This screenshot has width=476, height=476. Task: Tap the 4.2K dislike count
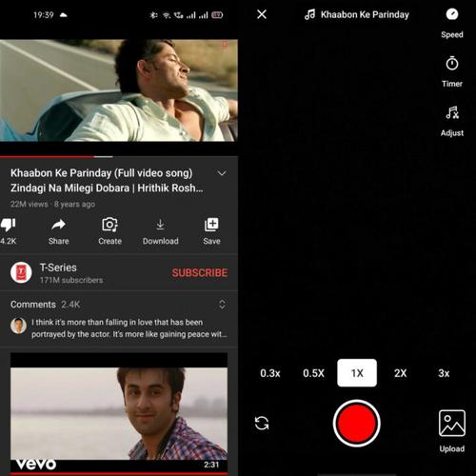pos(8,241)
